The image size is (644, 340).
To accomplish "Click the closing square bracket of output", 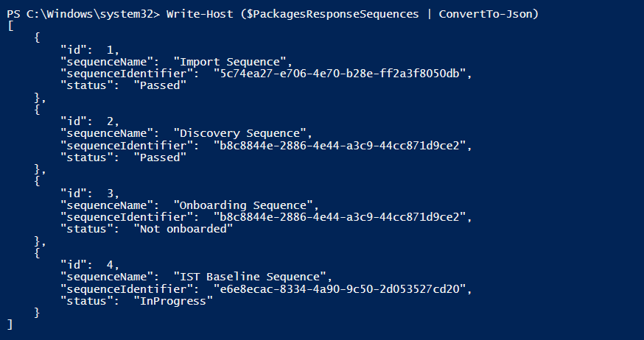I will click(10, 325).
